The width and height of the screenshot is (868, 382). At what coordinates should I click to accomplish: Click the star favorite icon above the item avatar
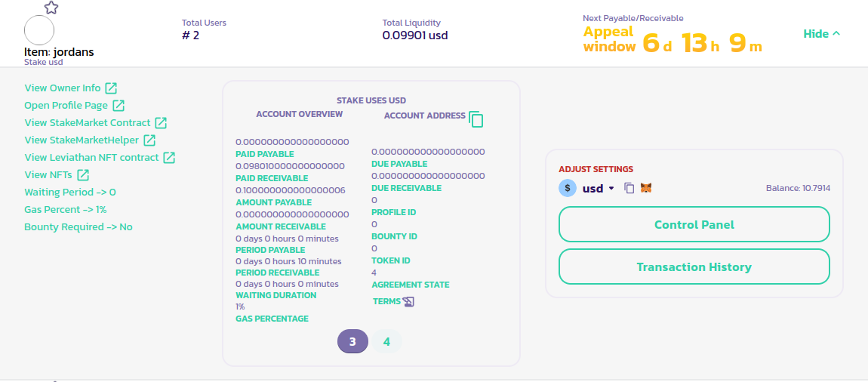click(x=51, y=8)
